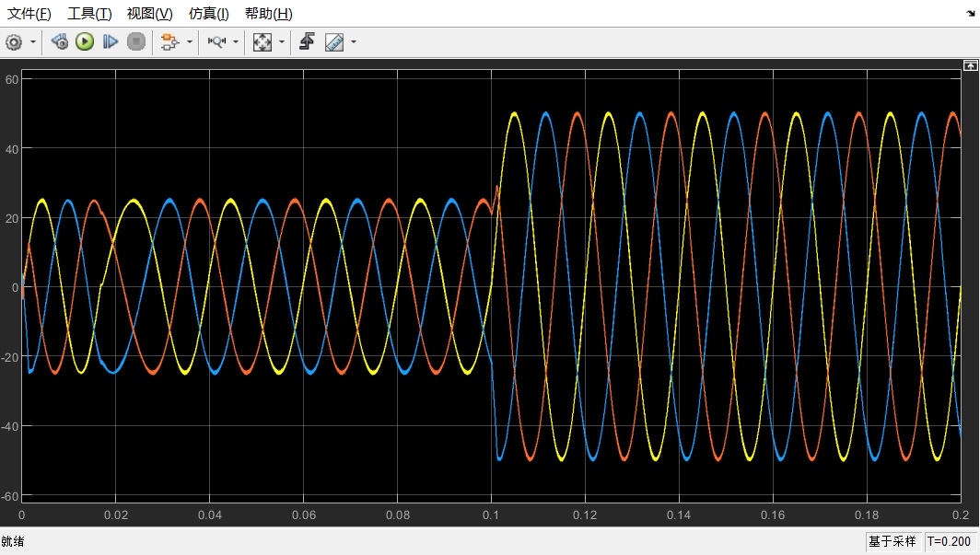Expand the zoom tool dropdown arrow
Image resolution: width=980 pixels, height=555 pixels.
236,41
